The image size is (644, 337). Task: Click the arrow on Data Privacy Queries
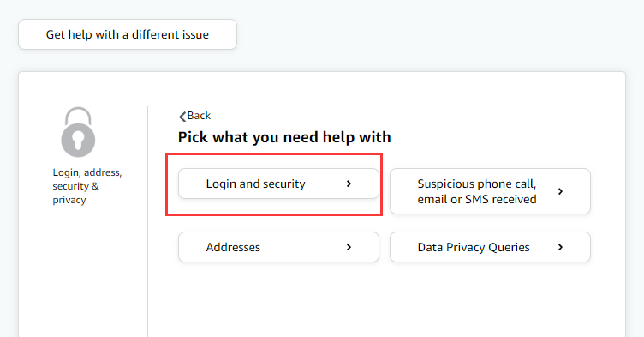(560, 247)
